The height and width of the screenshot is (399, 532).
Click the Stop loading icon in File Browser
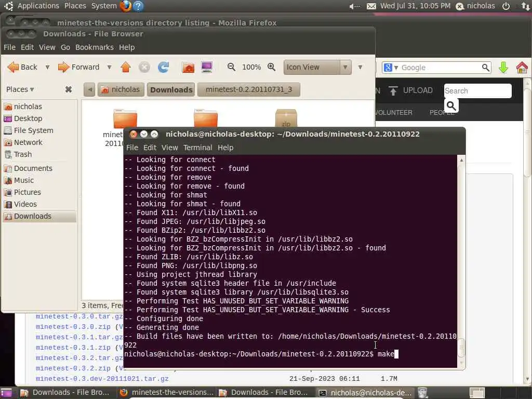click(x=144, y=67)
